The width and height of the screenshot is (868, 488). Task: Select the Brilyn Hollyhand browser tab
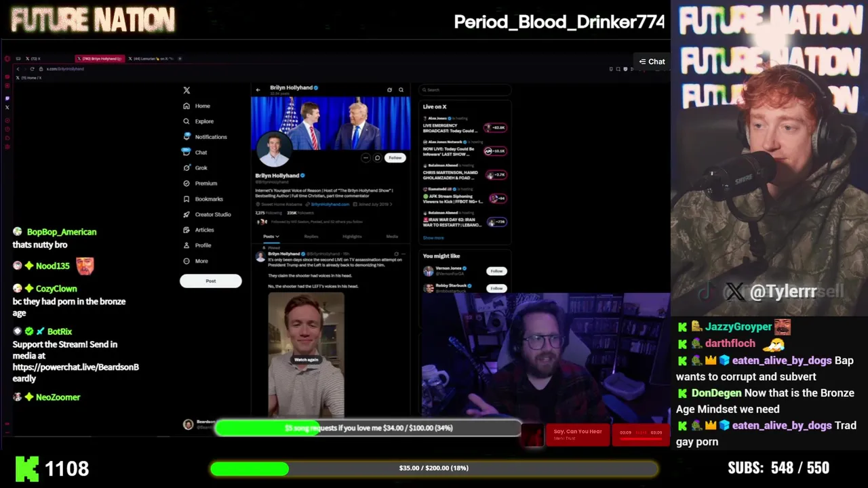point(100,59)
